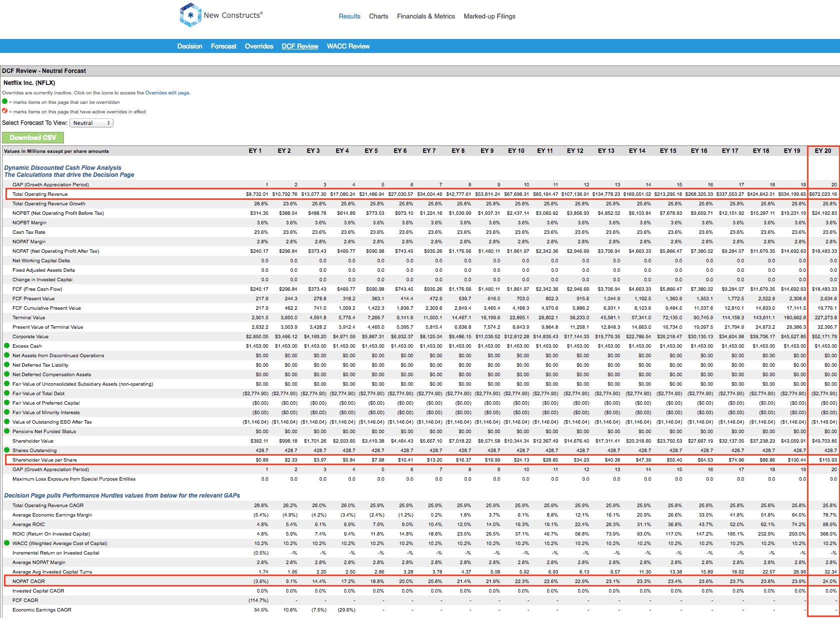The image size is (840, 618).
Task: Go to the Decision subpage
Action: tap(190, 46)
